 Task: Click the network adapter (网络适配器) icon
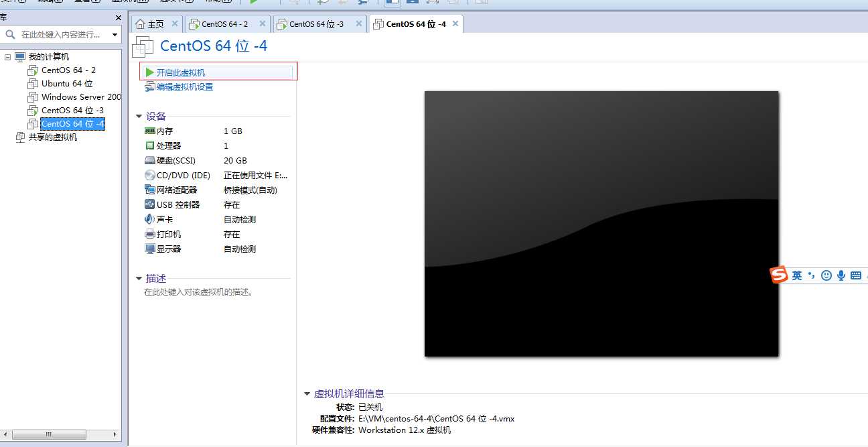150,190
